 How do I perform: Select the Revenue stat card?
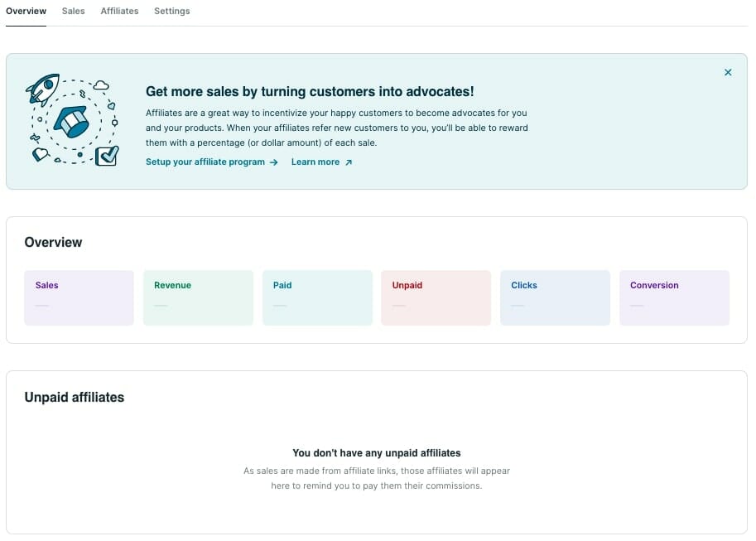198,297
